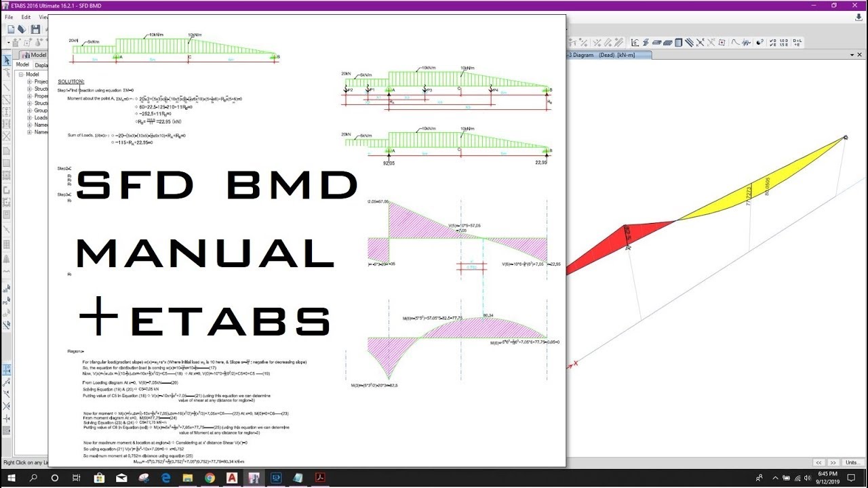This screenshot has height=488, width=868.
Task: Click the Units... button
Action: click(x=852, y=463)
